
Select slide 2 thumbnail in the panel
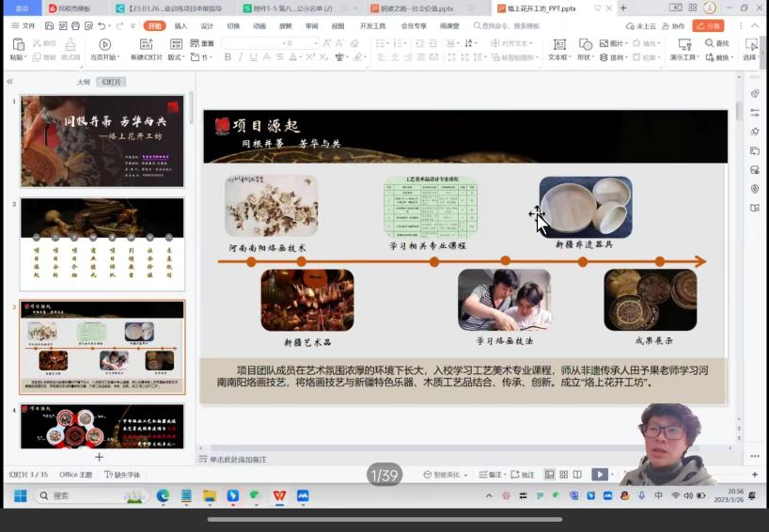click(x=102, y=244)
